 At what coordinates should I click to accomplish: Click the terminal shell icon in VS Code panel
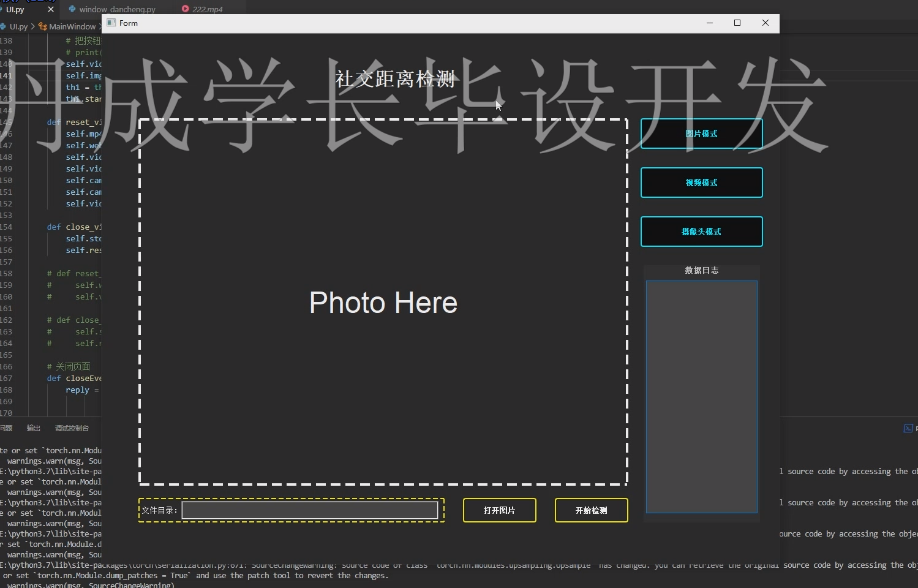tap(908, 428)
